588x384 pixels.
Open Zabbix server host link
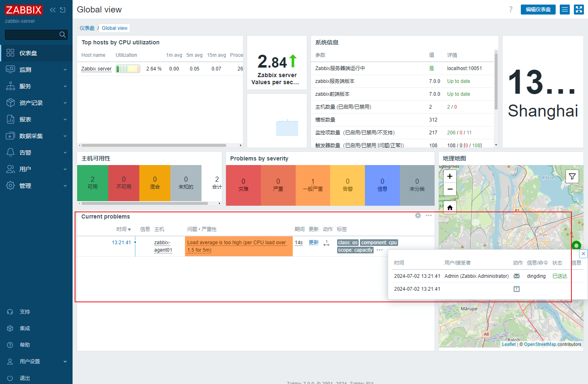click(x=96, y=69)
